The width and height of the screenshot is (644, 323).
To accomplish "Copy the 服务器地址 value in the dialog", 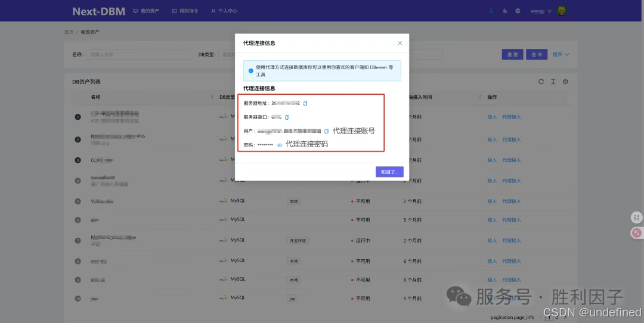I will pos(305,104).
